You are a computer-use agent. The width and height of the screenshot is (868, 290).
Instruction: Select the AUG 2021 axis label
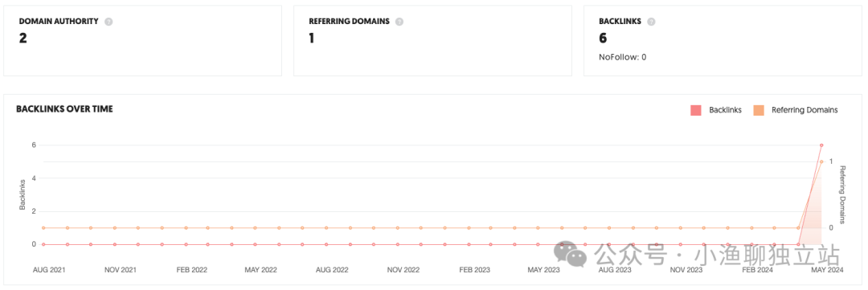tap(49, 270)
